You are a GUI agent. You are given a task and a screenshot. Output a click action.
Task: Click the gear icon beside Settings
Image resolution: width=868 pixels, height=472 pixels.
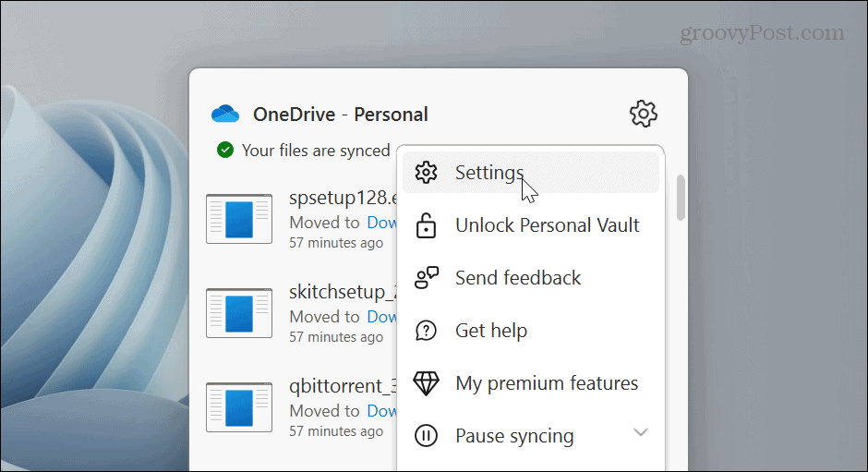tap(426, 173)
